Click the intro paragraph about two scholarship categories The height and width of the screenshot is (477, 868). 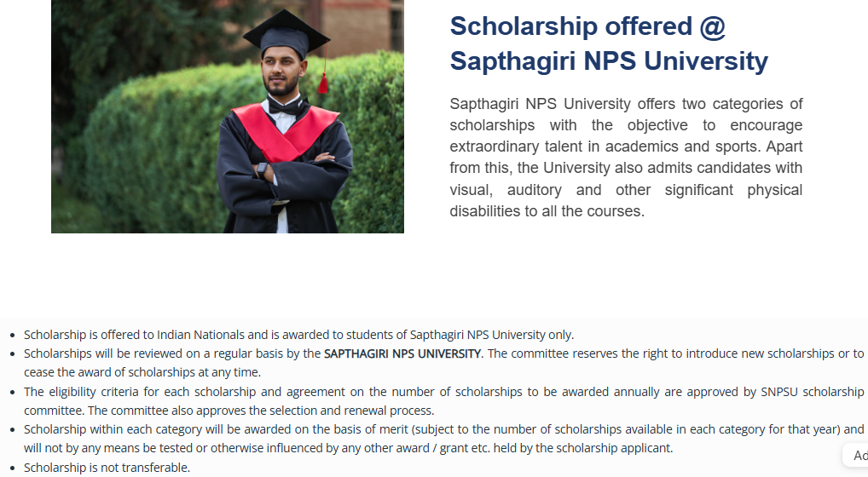[626, 158]
